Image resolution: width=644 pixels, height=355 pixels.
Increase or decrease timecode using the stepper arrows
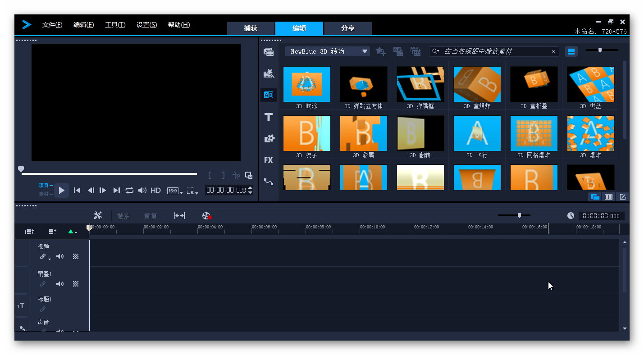(x=250, y=190)
